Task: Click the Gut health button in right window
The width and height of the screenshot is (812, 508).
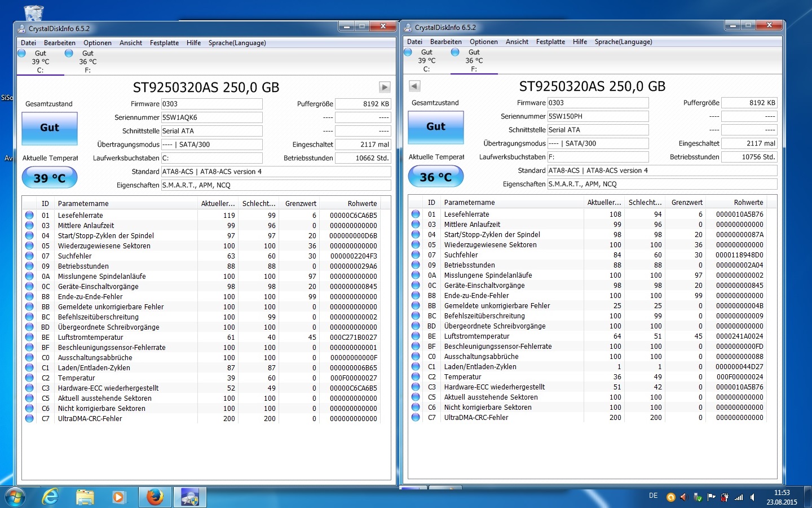Action: [x=436, y=127]
